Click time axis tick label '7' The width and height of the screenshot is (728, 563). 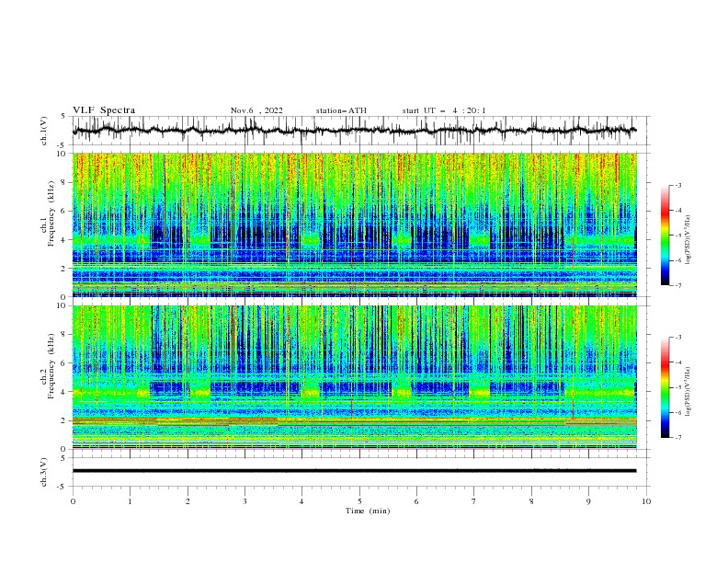(x=474, y=501)
